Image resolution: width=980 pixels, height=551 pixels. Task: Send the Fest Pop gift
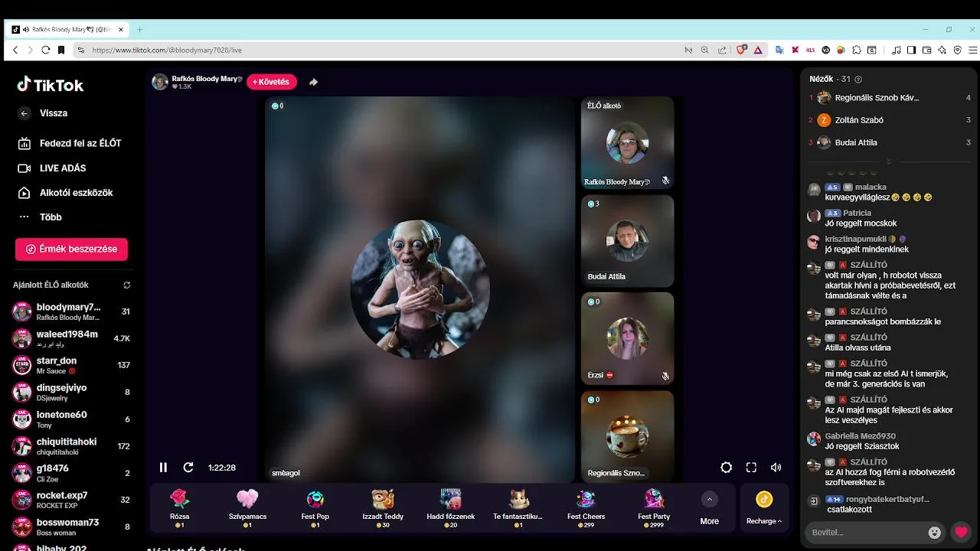[x=315, y=508]
